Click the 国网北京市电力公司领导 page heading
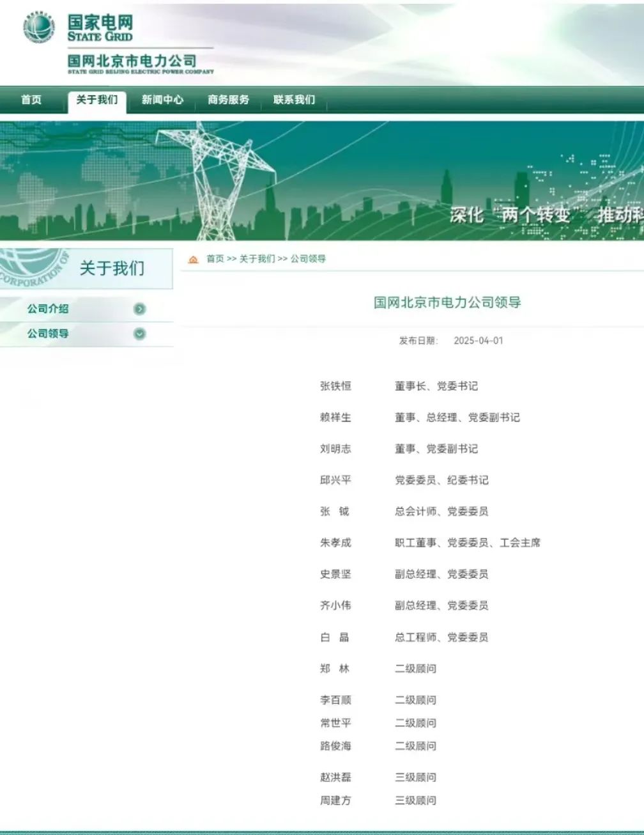The width and height of the screenshot is (644, 835). coord(447,302)
